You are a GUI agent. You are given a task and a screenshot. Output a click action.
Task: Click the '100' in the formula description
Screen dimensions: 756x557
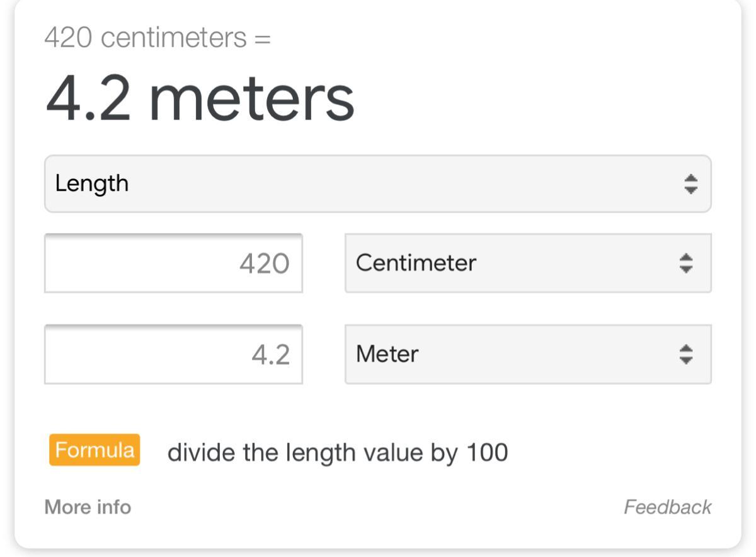[x=487, y=452]
